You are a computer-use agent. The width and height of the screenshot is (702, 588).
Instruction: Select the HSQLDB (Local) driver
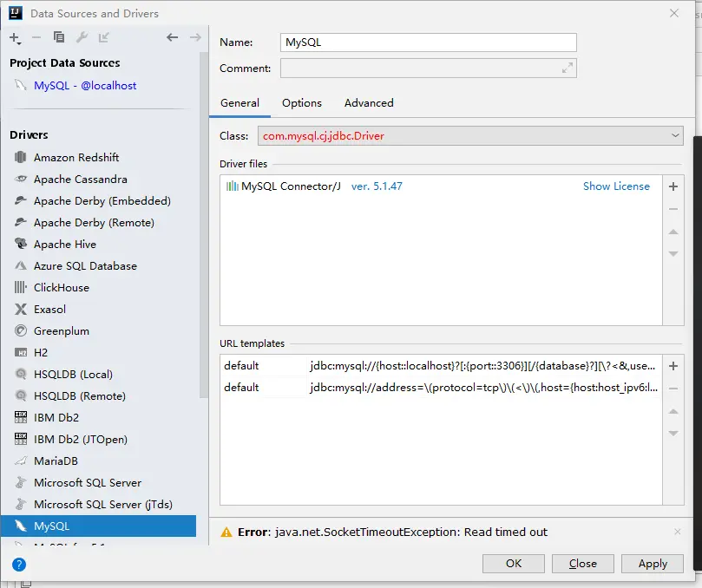coord(99,374)
